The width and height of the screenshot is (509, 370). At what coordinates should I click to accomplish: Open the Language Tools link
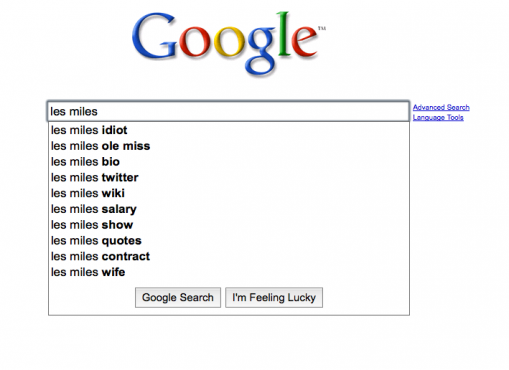point(438,117)
